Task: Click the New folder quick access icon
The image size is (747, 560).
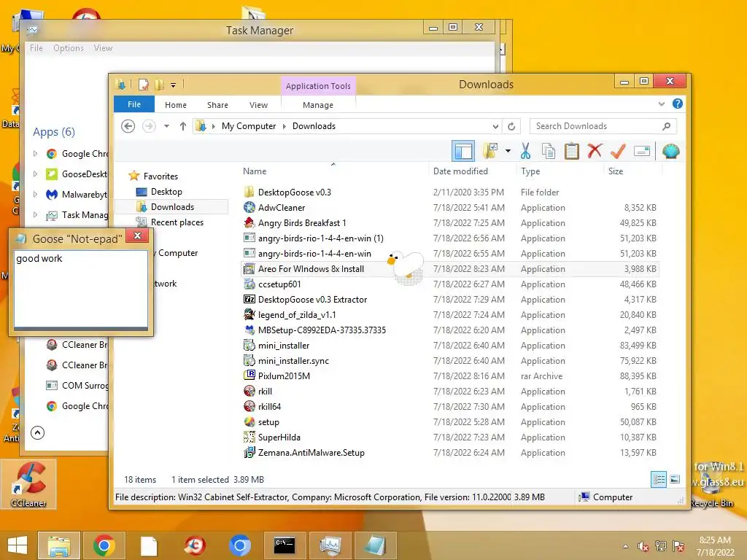Action: (x=159, y=85)
